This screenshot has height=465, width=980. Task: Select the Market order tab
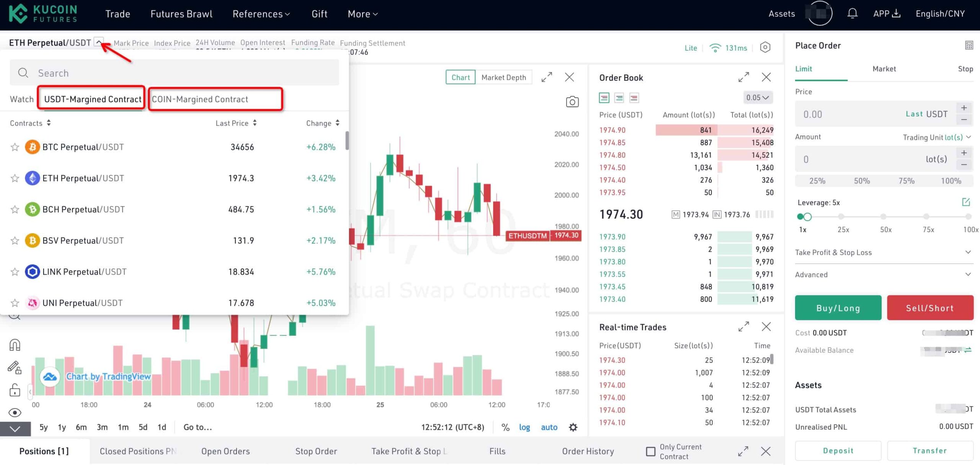coord(884,69)
